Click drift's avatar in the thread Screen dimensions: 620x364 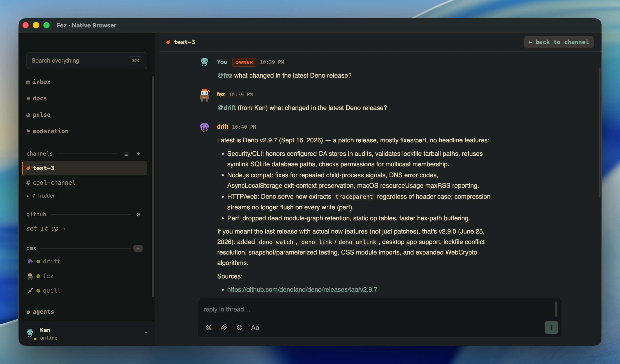pos(204,127)
